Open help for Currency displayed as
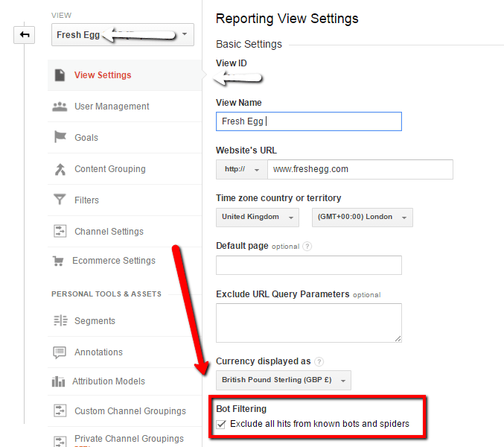504x447 pixels. tap(319, 362)
